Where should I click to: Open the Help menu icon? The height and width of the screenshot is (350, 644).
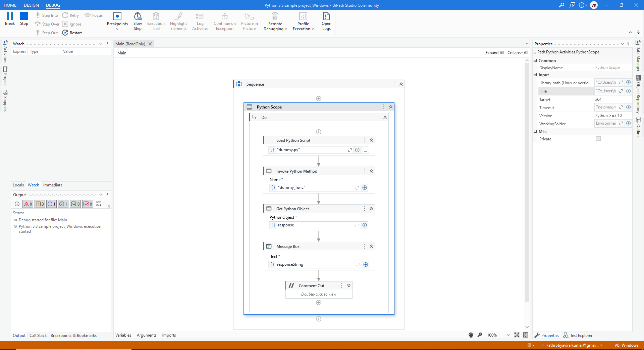583,5
